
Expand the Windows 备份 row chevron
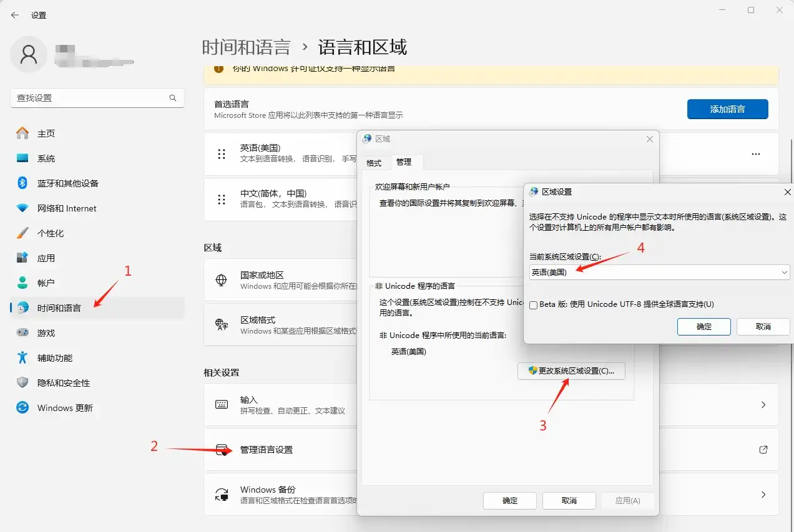(763, 495)
